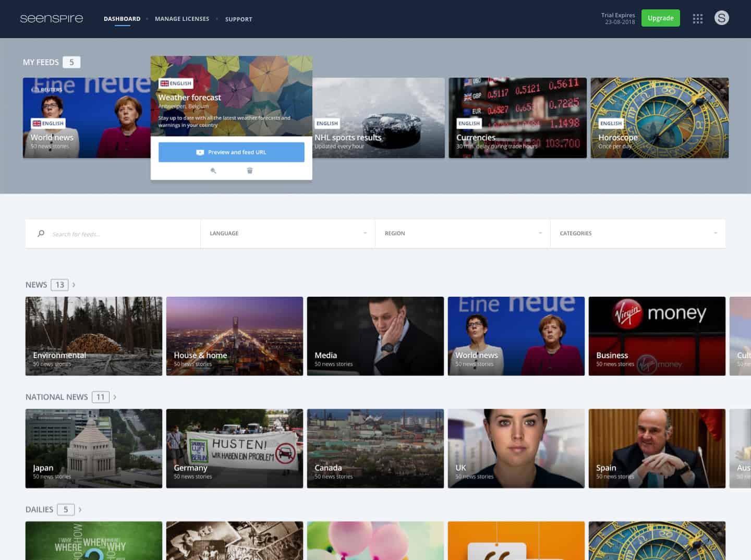Click the News count badge 13
This screenshot has height=560, width=751.
[60, 285]
